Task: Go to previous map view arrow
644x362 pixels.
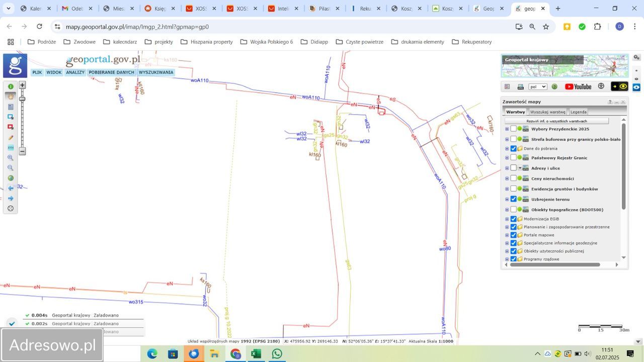Action: click(11, 188)
